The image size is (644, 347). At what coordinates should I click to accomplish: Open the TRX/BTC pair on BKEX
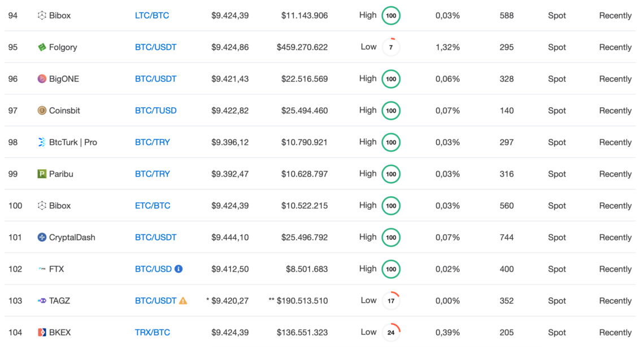(152, 332)
